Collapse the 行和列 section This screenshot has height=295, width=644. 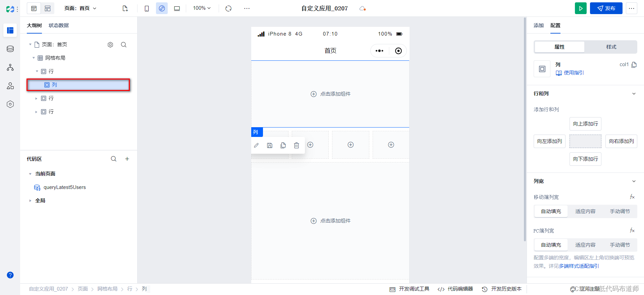634,94
